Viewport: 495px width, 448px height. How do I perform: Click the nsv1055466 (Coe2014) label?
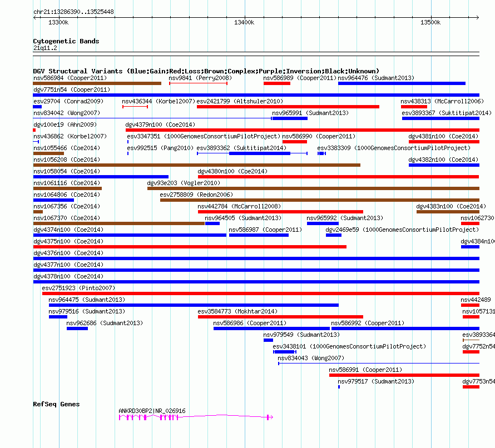click(67, 148)
